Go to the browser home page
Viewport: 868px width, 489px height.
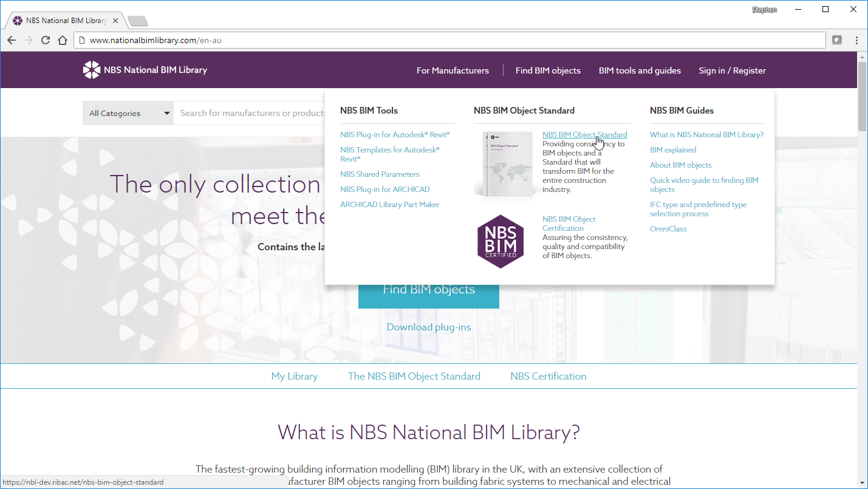point(62,40)
